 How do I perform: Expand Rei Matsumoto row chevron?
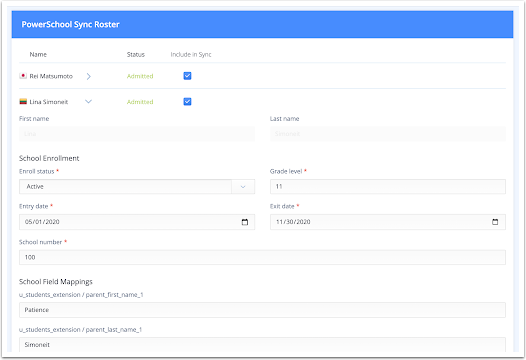pyautogui.click(x=89, y=76)
